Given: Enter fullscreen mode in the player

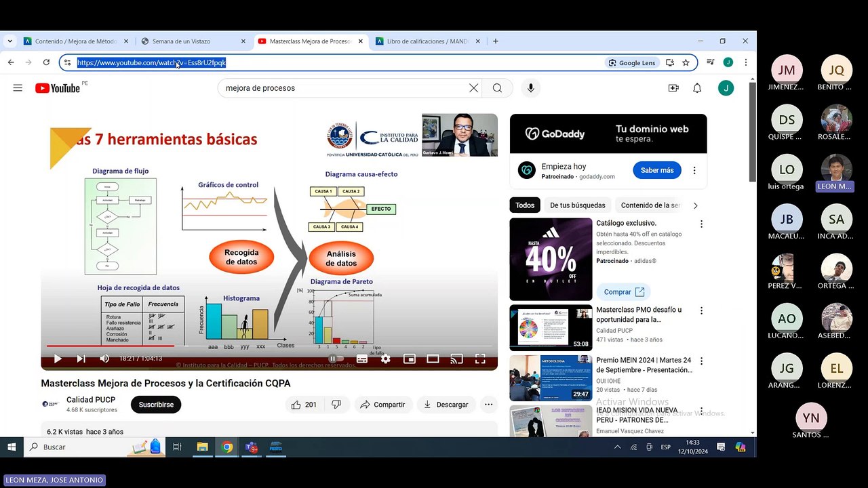Looking at the screenshot, I should coord(479,359).
